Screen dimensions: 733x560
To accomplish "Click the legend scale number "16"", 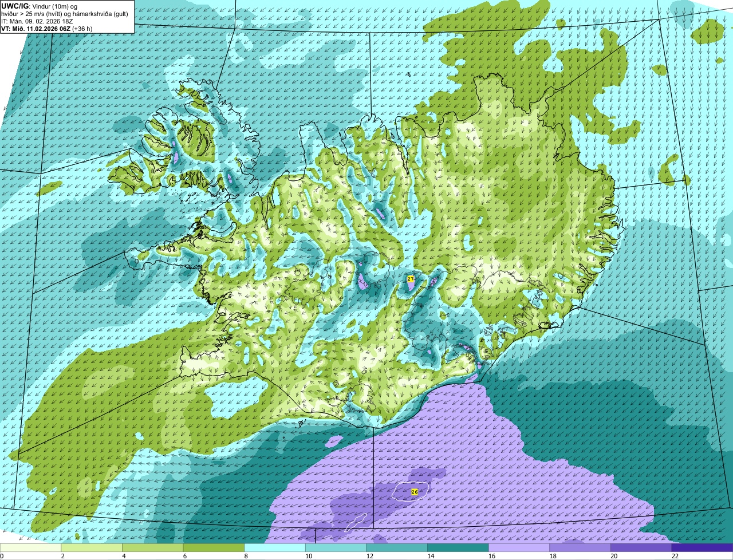I will point(492,556).
